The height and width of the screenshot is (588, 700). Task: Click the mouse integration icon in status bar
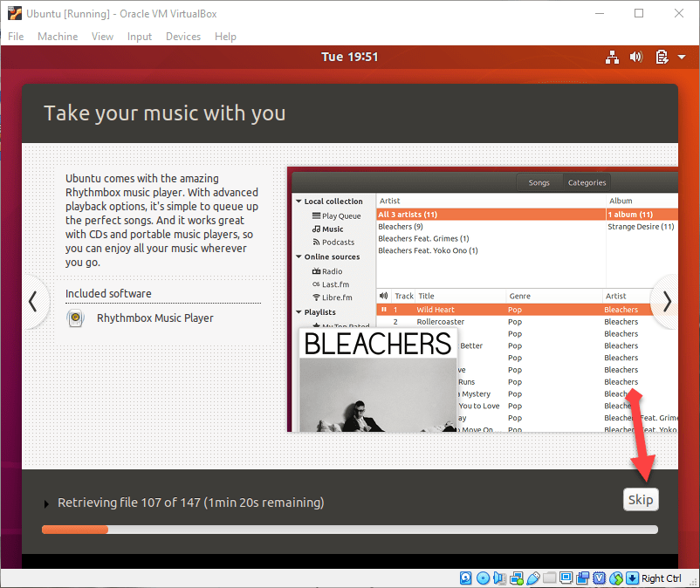615,578
